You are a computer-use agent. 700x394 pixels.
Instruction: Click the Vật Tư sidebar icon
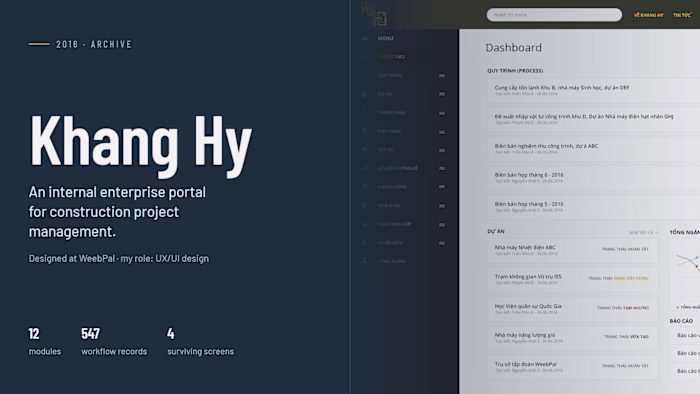pyautogui.click(x=364, y=149)
